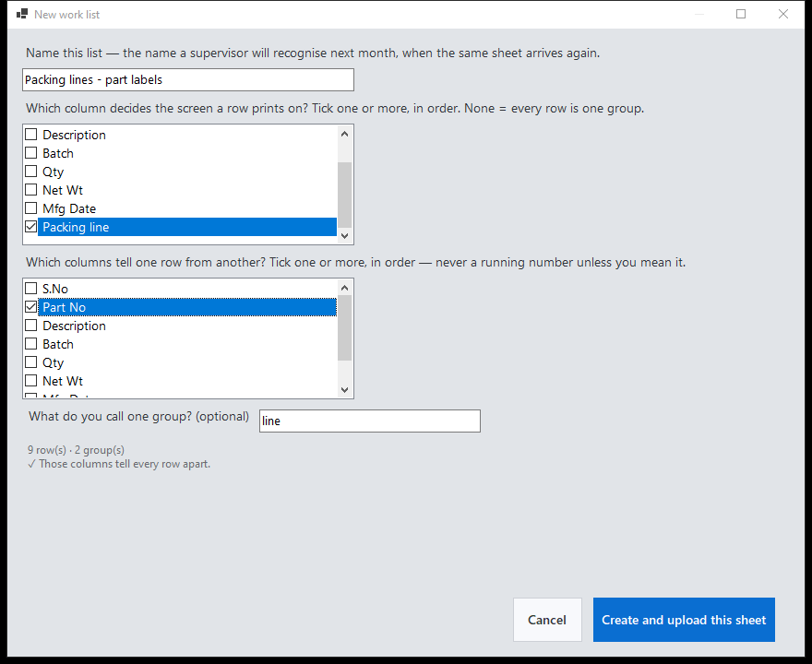Screen dimensions: 812x664
Task: Tick Mfg Date checkbox in the screen column list
Action: (x=31, y=208)
